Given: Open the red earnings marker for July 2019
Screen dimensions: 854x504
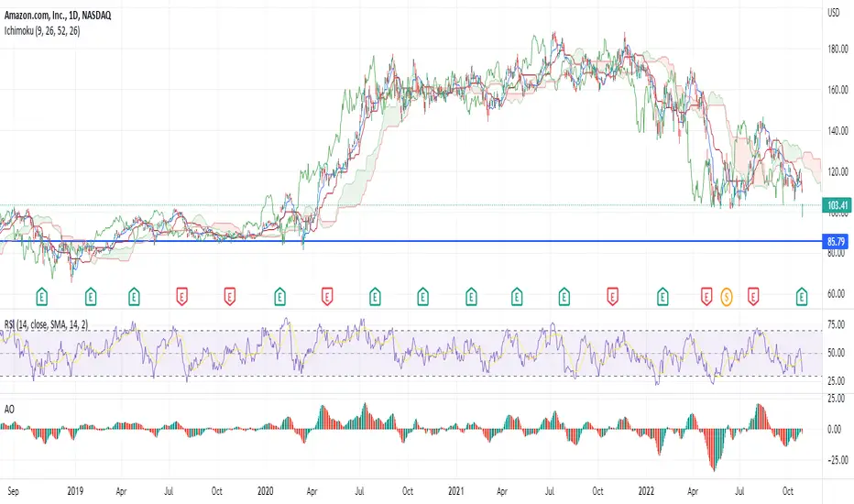Looking at the screenshot, I should pos(182,297).
